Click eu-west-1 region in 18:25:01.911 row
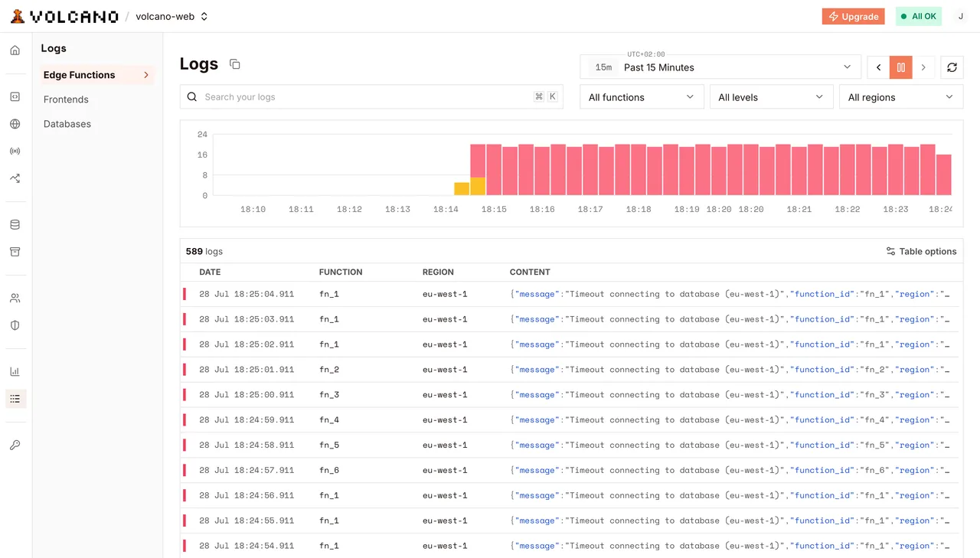 click(445, 370)
